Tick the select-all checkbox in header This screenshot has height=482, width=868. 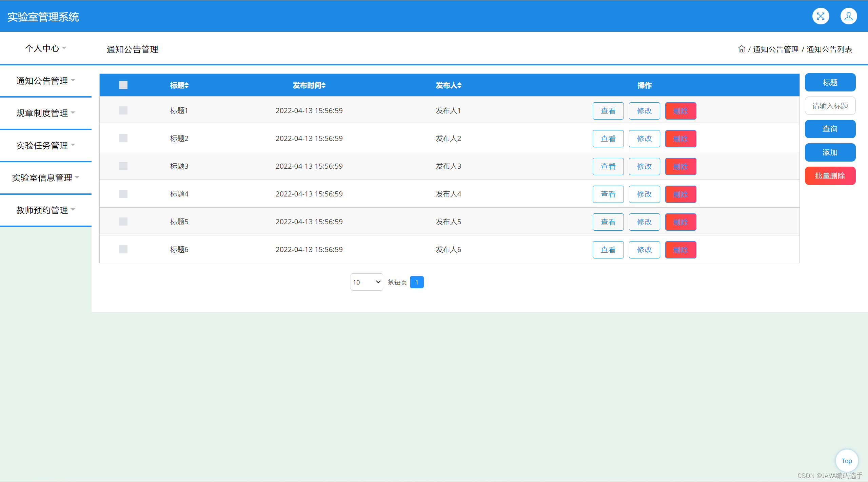(x=123, y=85)
